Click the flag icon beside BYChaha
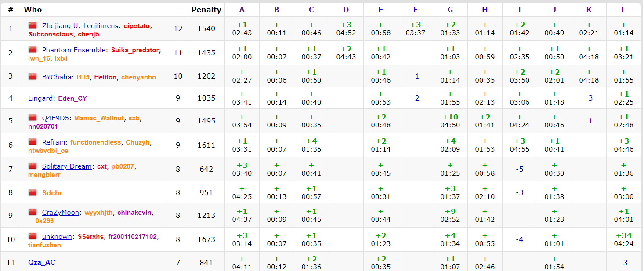644x271 pixels. pyautogui.click(x=33, y=77)
